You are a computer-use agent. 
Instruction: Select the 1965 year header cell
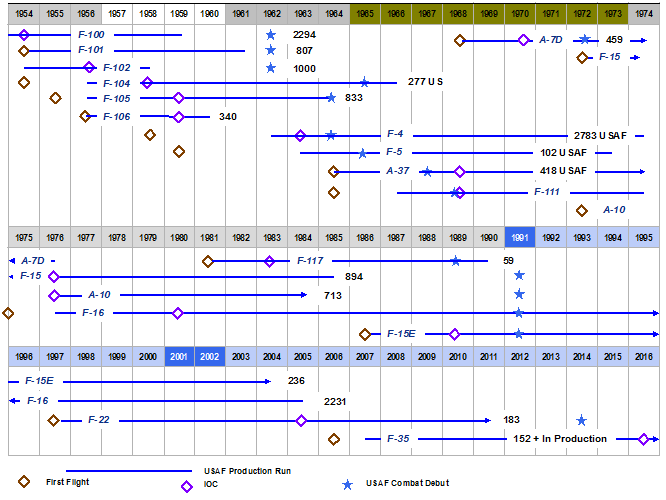[x=365, y=15]
